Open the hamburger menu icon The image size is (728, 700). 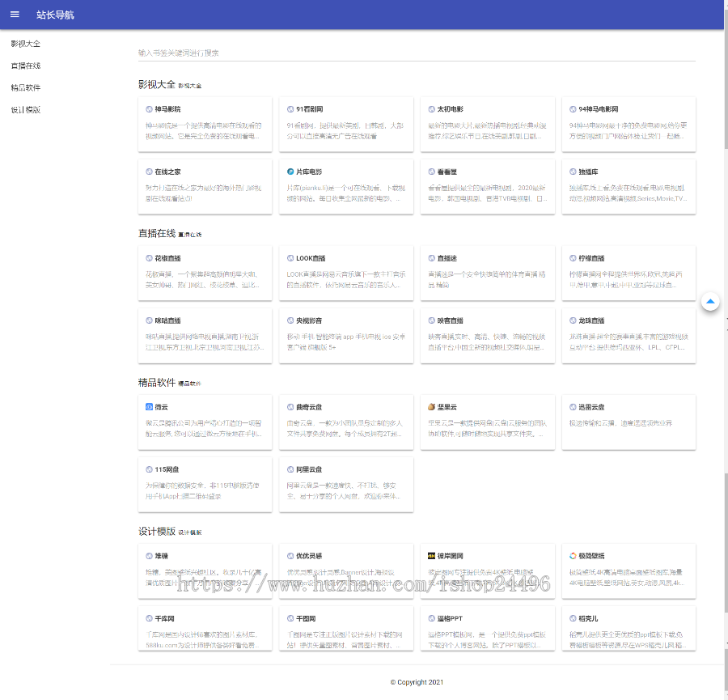15,15
